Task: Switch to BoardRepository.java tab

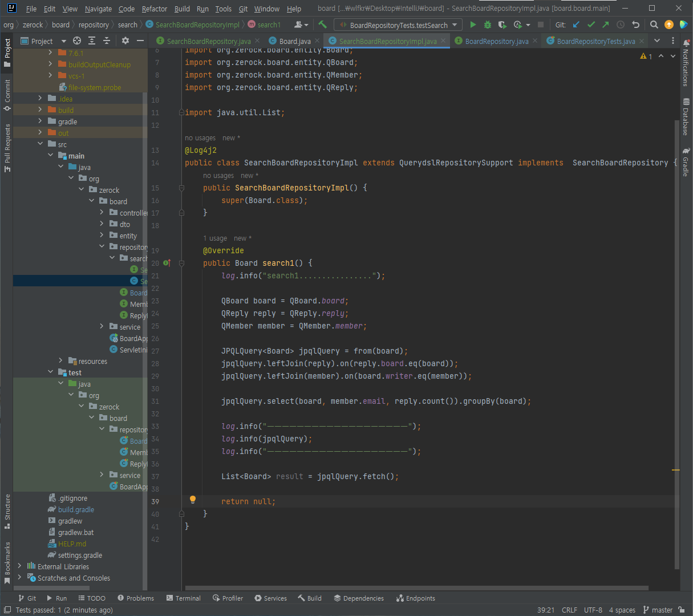Action: point(496,41)
